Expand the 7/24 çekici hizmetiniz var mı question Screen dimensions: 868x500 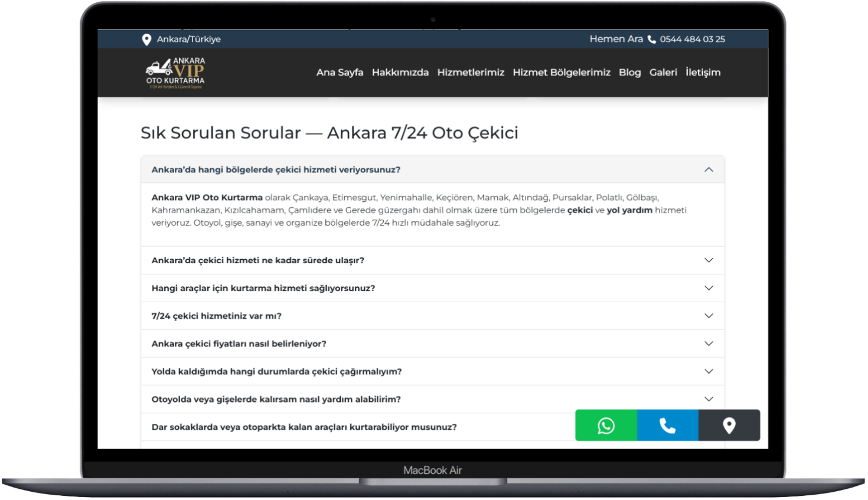point(432,315)
